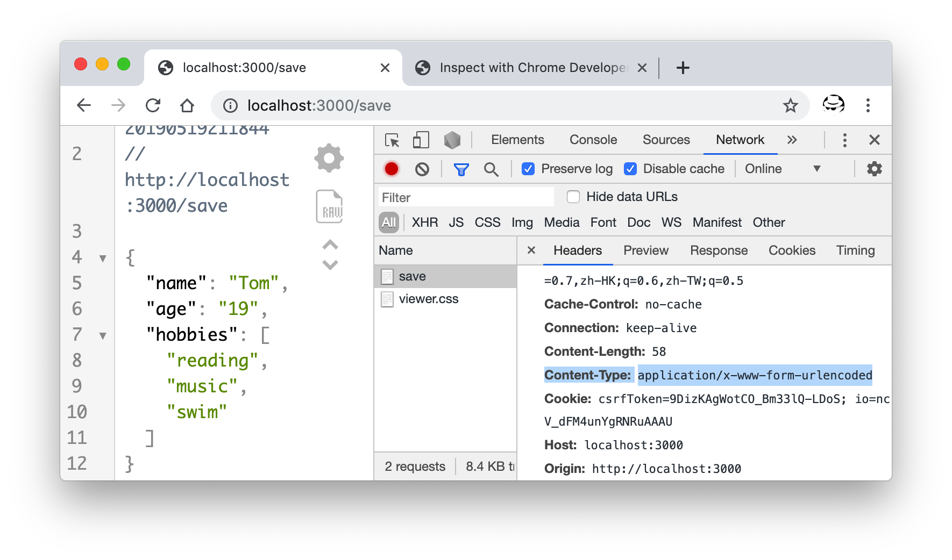Filter requests by Font
952x560 pixels.
pyautogui.click(x=603, y=222)
